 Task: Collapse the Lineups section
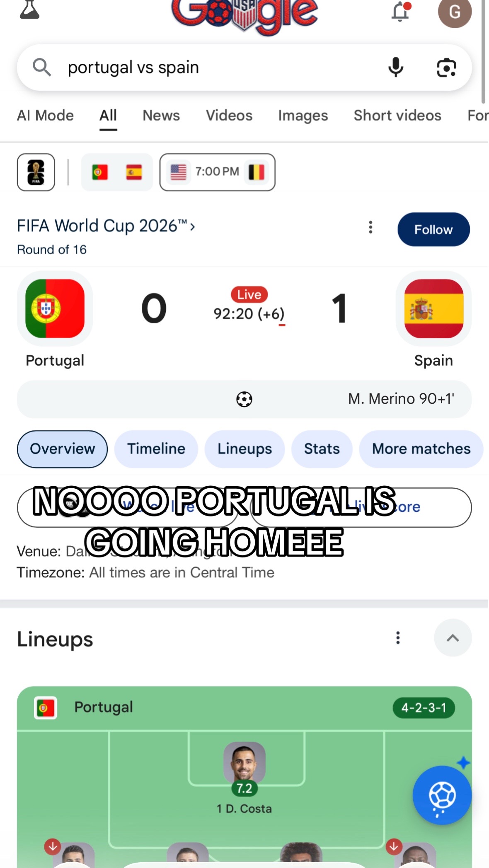coord(453,638)
